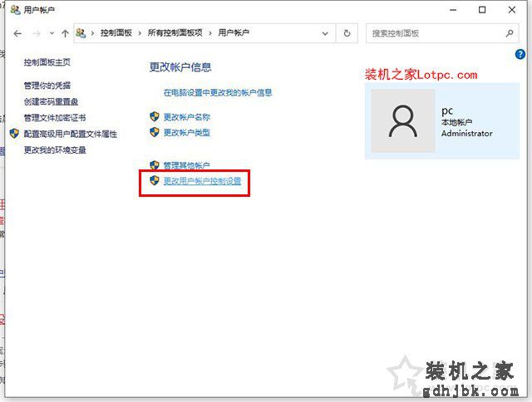Go up one level with up arrow
532x402 pixels.
(65, 33)
